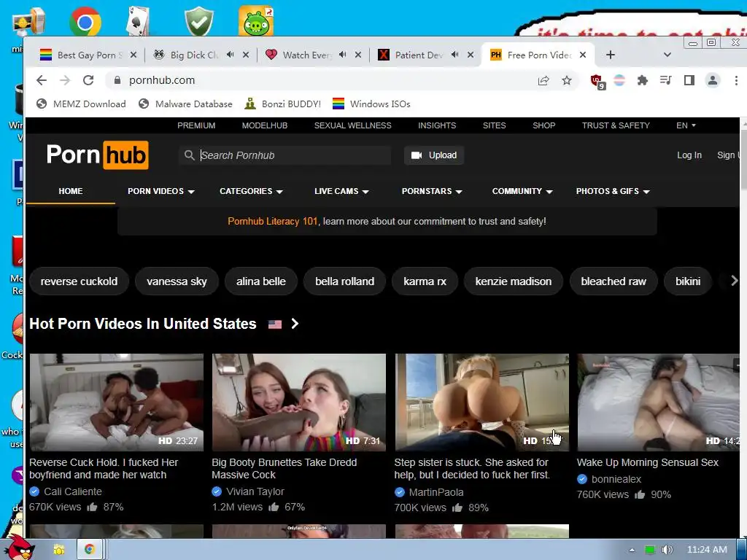
Task: Click the search magnifier icon
Action: pyautogui.click(x=189, y=155)
